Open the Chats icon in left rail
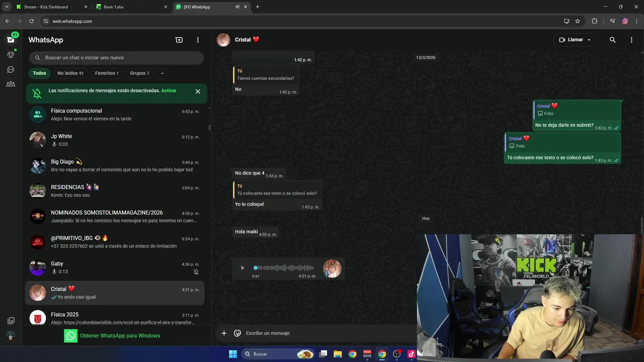This screenshot has width=644, height=362. (x=11, y=40)
